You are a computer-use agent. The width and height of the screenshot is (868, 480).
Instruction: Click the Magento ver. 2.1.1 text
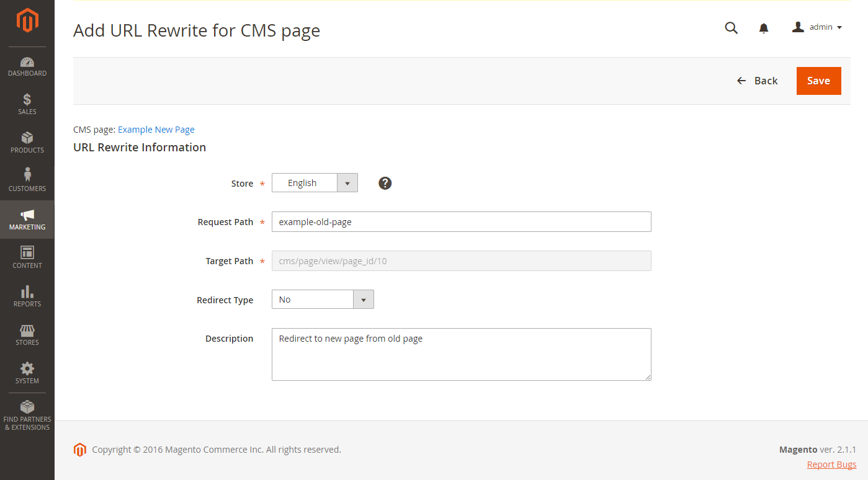point(818,450)
